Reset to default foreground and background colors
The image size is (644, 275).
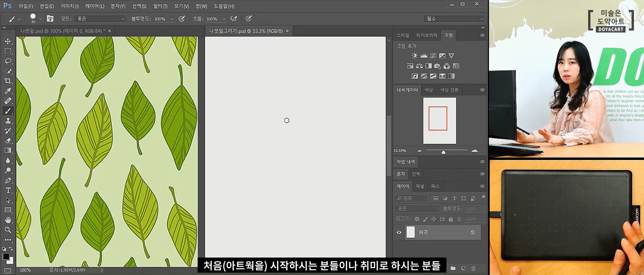coord(4,249)
